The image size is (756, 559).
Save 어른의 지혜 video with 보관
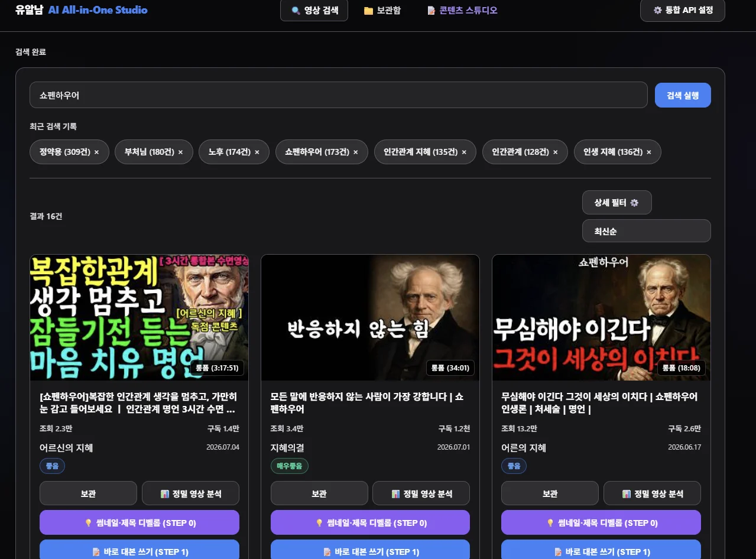(x=550, y=493)
